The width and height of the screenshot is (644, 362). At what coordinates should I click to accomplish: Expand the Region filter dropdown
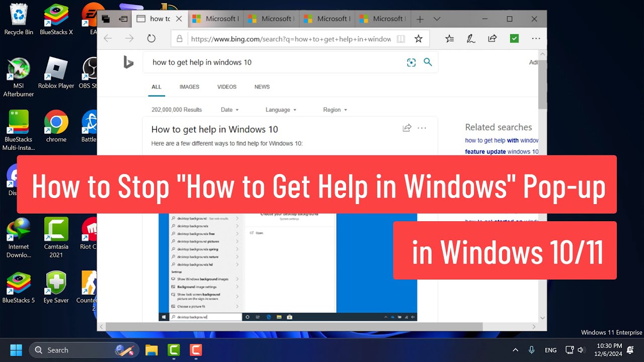point(335,110)
